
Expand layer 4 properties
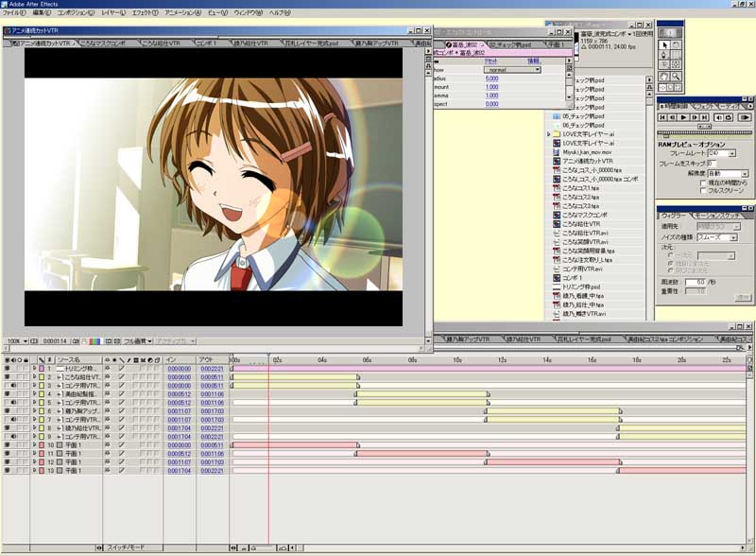[x=34, y=393]
